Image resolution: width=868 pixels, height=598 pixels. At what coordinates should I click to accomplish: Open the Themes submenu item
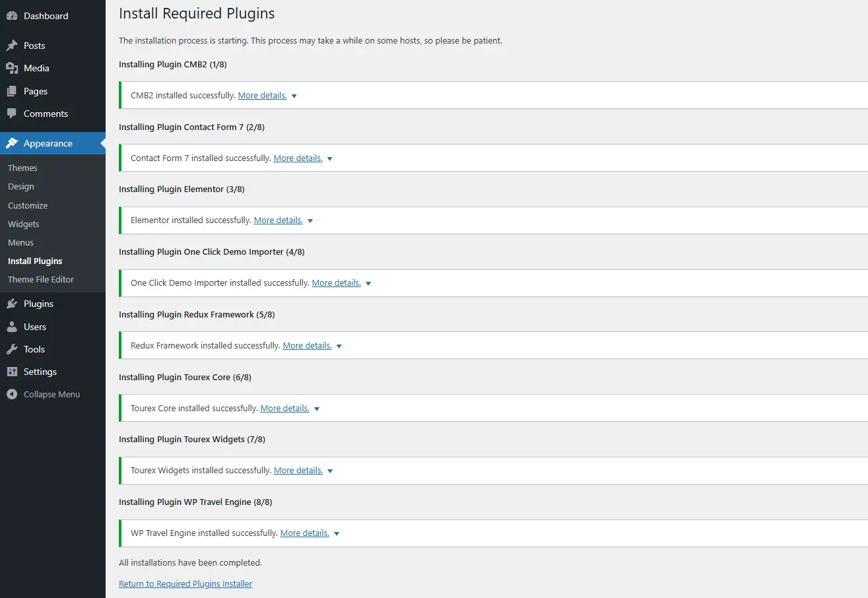22,168
